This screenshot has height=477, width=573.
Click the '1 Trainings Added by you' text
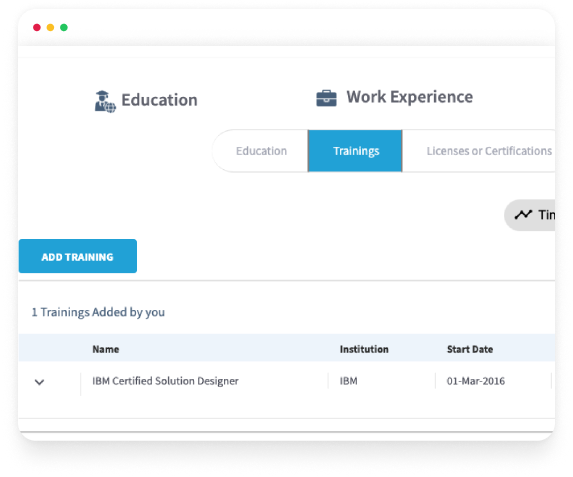(x=98, y=313)
